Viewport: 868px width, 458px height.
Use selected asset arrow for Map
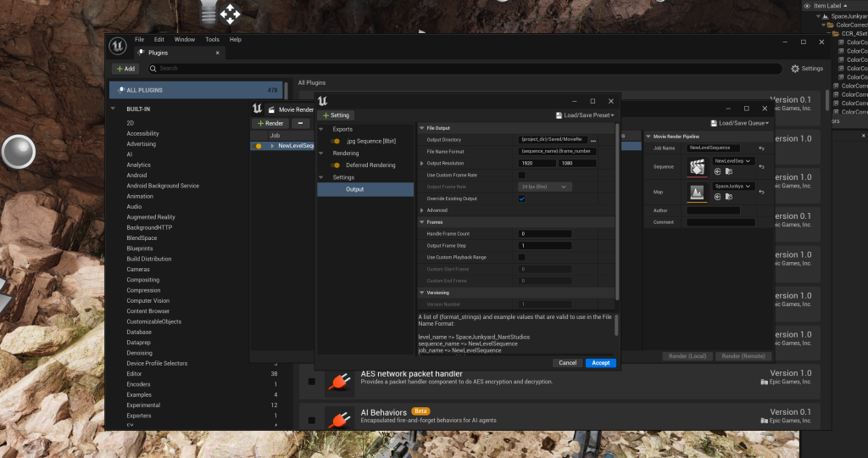pyautogui.click(x=717, y=197)
